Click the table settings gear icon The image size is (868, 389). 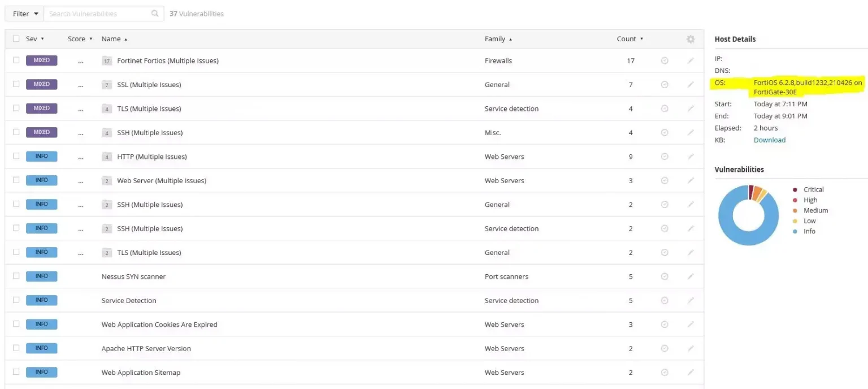[690, 39]
